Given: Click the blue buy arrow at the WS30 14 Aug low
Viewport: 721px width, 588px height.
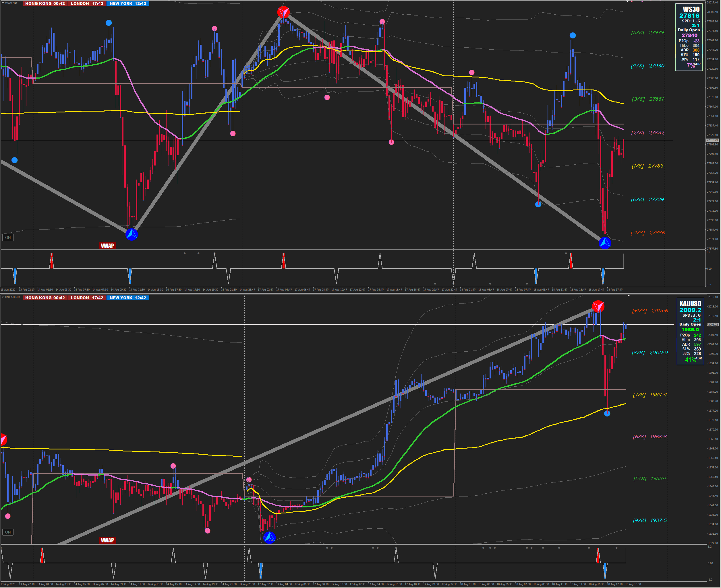Looking at the screenshot, I should click(x=132, y=234).
